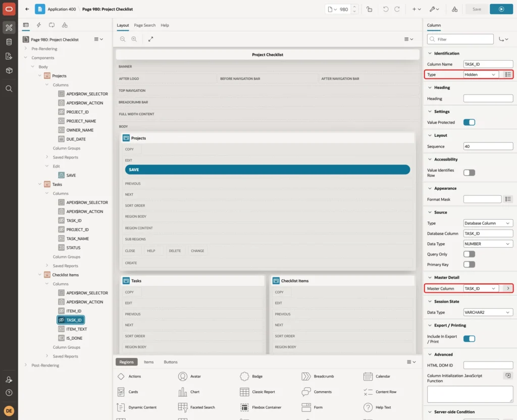Select ITEM_TEXT column in Checklist Items

(77, 329)
